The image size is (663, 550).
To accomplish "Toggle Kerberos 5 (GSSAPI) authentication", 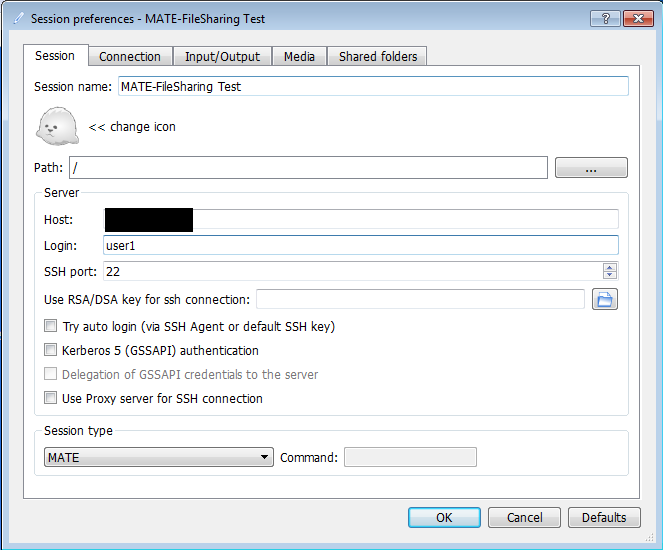I will pos(50,350).
